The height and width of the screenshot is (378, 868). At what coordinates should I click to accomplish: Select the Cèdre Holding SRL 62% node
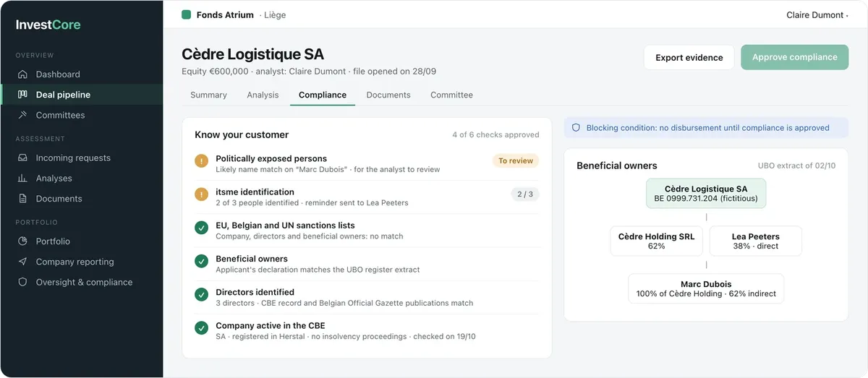coord(656,241)
